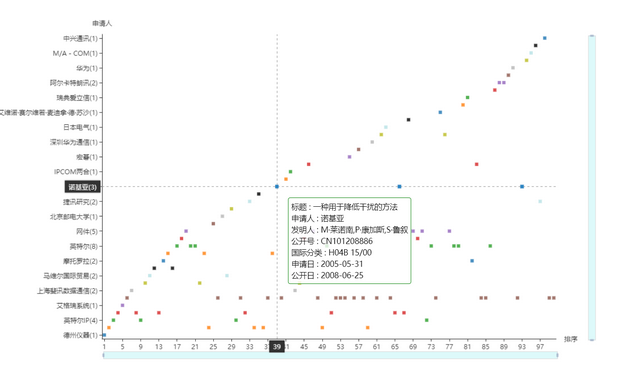Click the green point in 瑞典爱立信 row
This screenshot has height=391, width=625.
click(x=468, y=98)
